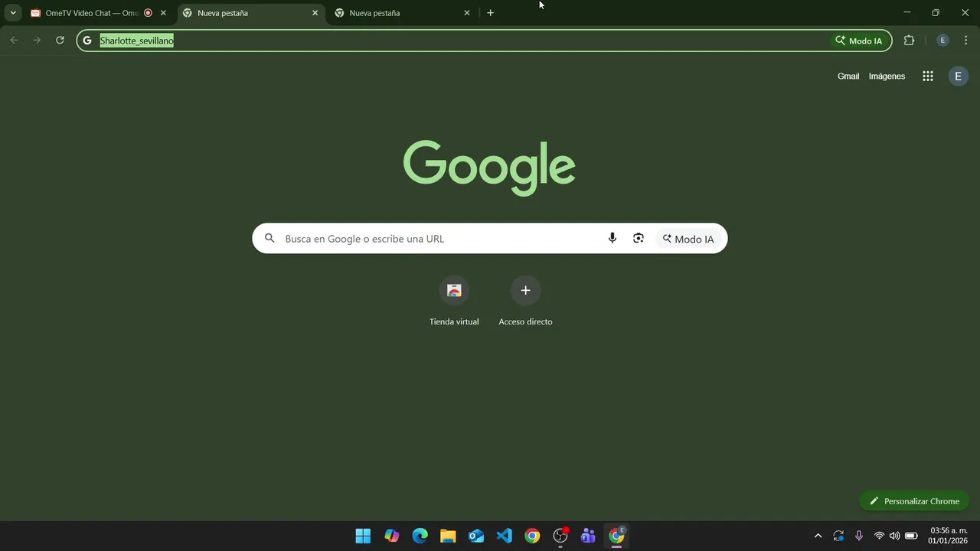This screenshot has height=551, width=980.
Task: Open the Extensions puzzle icon
Action: tap(910, 41)
